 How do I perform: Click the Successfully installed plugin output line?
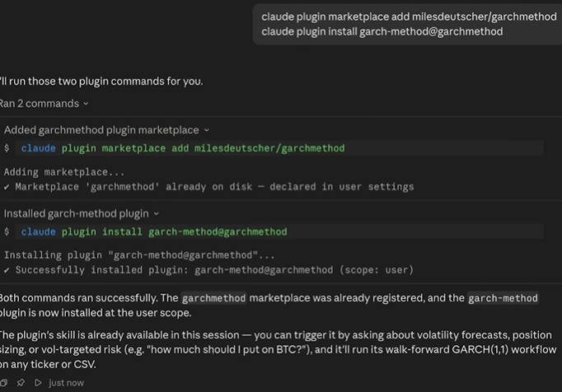point(208,270)
